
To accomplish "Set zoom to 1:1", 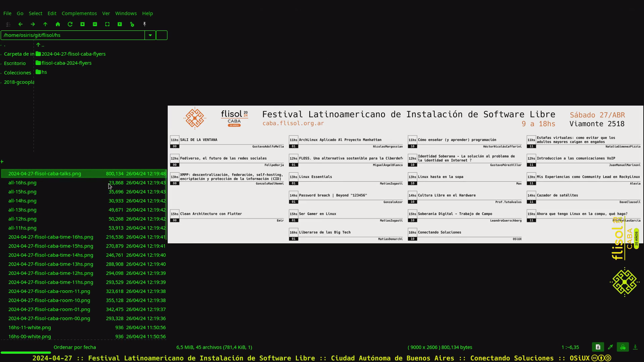I will [x=120, y=24].
